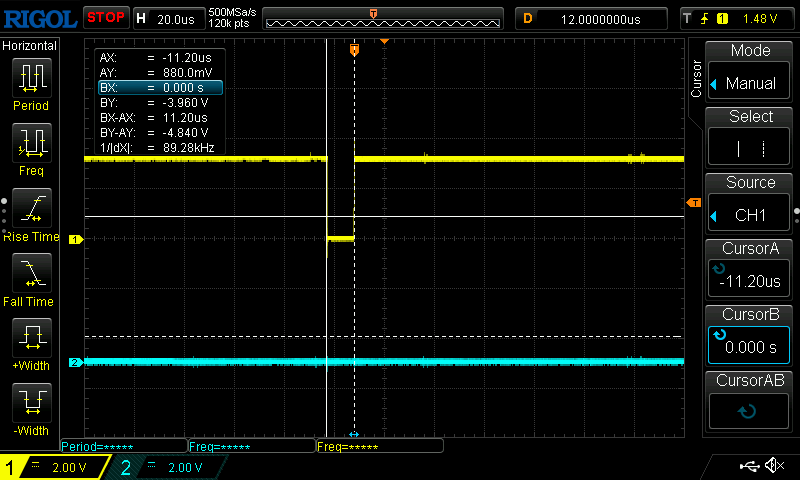This screenshot has height=480, width=800.
Task: Open the Source CH1 selector
Action: (750, 204)
